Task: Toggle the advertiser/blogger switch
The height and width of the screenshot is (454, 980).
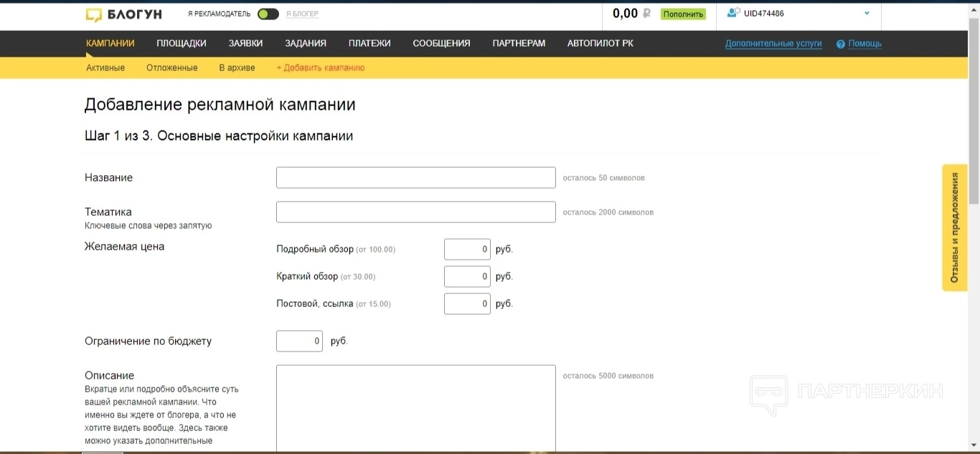Action: (268, 14)
